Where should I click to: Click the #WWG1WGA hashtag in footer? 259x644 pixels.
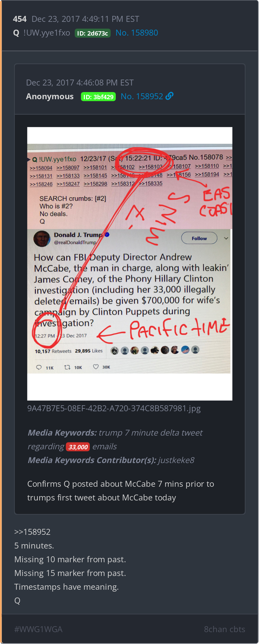[38, 629]
